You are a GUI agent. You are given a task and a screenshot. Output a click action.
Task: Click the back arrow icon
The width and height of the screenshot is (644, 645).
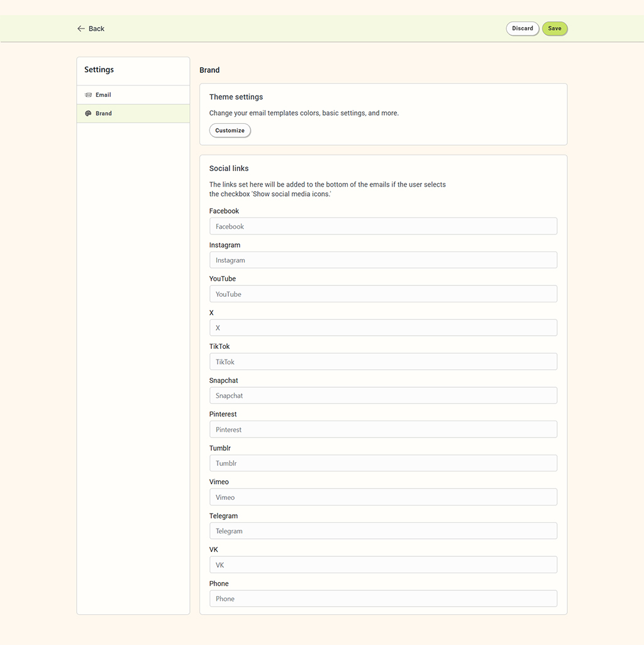point(80,29)
